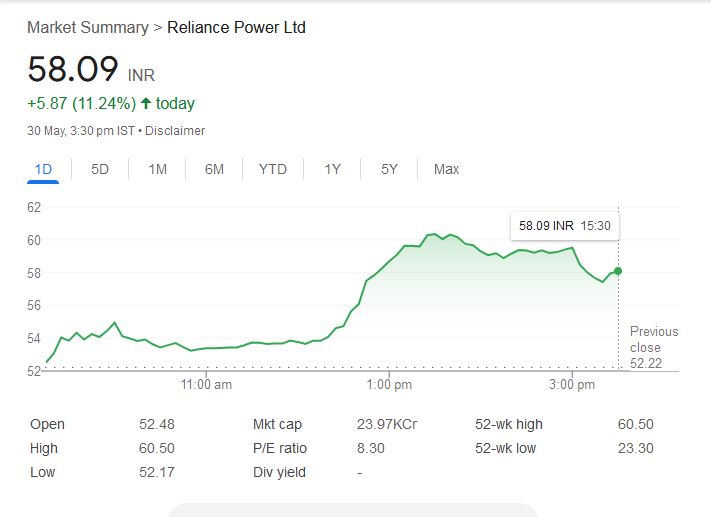Click the 52-wk high label
This screenshot has width=711, height=517.
tap(508, 424)
